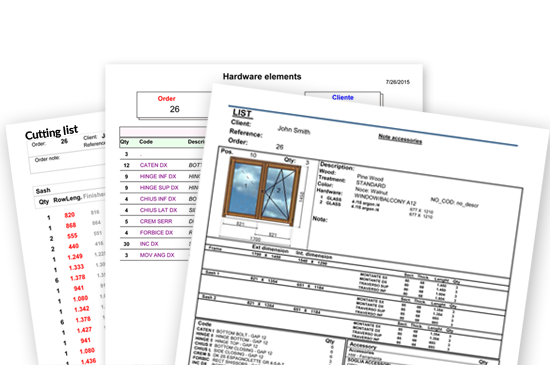Screen dimensions: 550x365
Task: Click quantity 12 in CATEN DX row
Action: click(x=127, y=165)
